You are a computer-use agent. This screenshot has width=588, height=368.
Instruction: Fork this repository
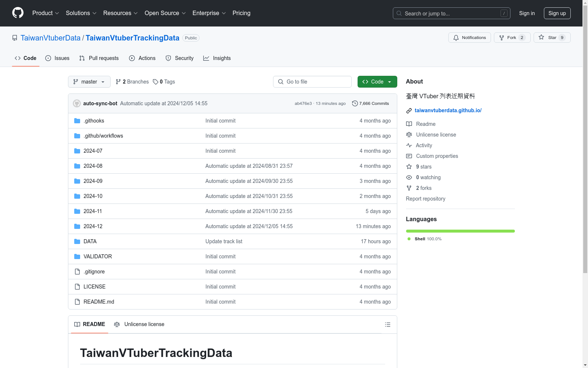click(512, 38)
